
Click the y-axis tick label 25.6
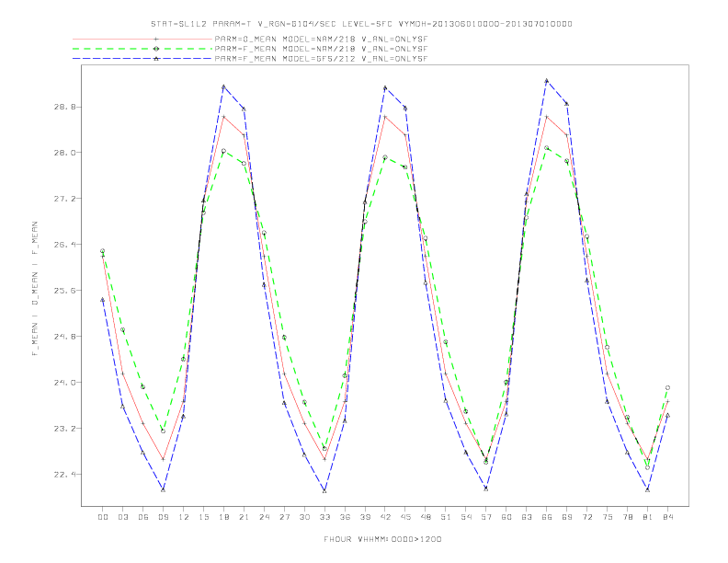[x=63, y=291]
